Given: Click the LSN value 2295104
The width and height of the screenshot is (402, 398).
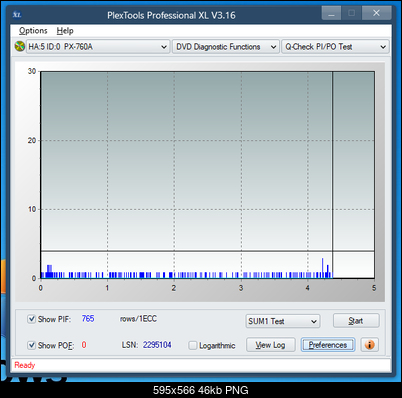Looking at the screenshot, I should tap(157, 345).
